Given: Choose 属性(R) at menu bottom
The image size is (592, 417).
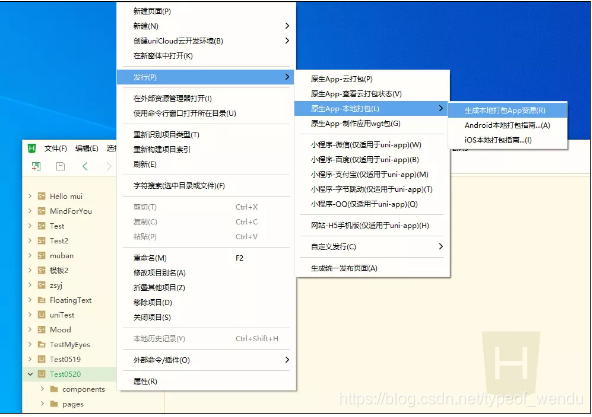Looking at the screenshot, I should tap(207, 381).
